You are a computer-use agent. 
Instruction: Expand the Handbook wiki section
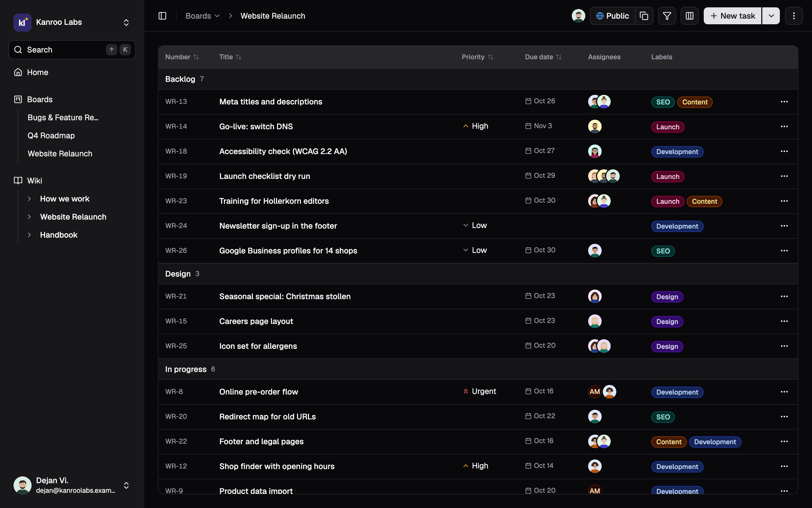point(29,235)
